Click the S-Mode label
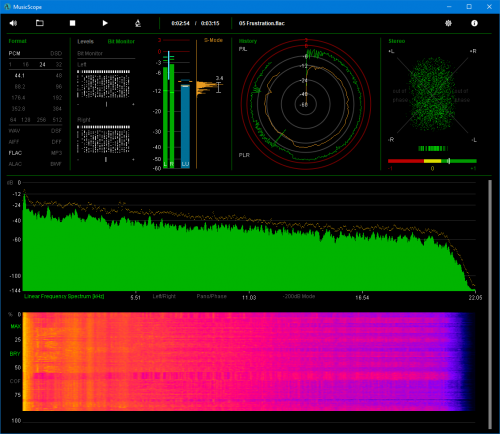 (x=213, y=40)
